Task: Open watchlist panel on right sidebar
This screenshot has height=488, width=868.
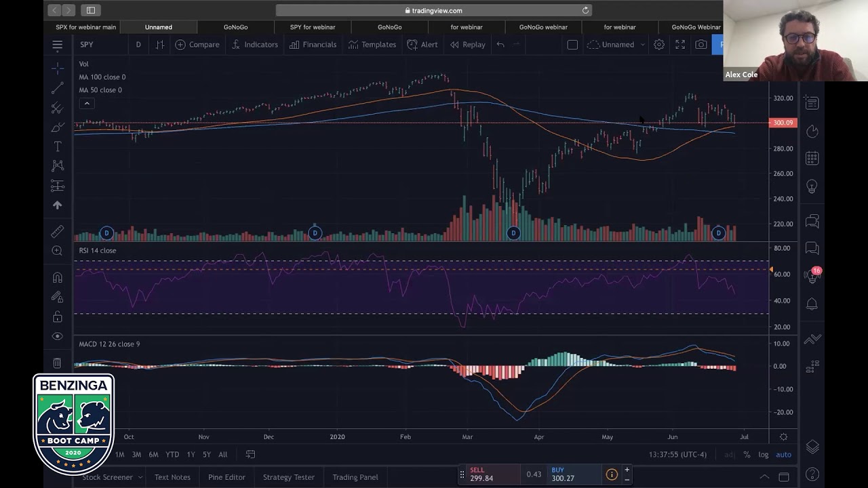Action: click(x=812, y=103)
